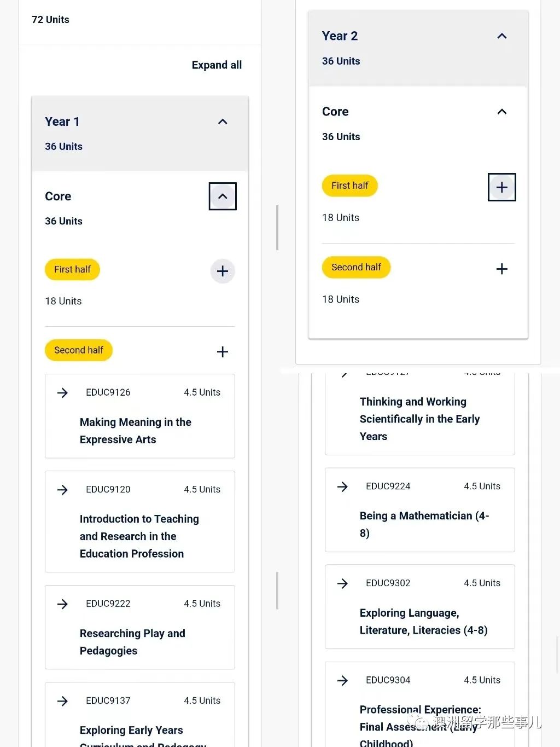The height and width of the screenshot is (747, 560).
Task: Open EDUC9304 arrow icon
Action: point(343,680)
